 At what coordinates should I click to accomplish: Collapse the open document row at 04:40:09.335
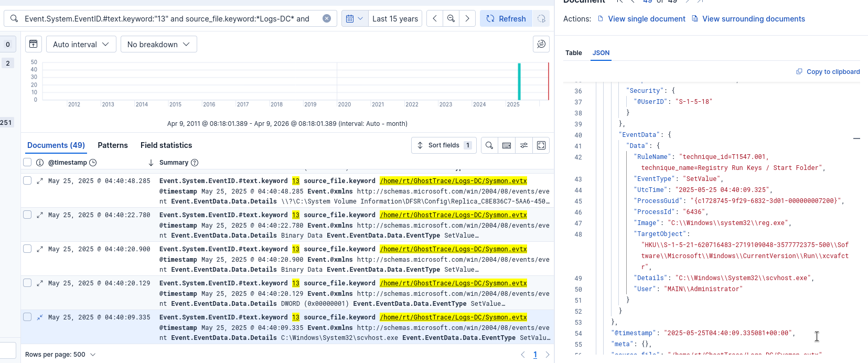coord(40,317)
